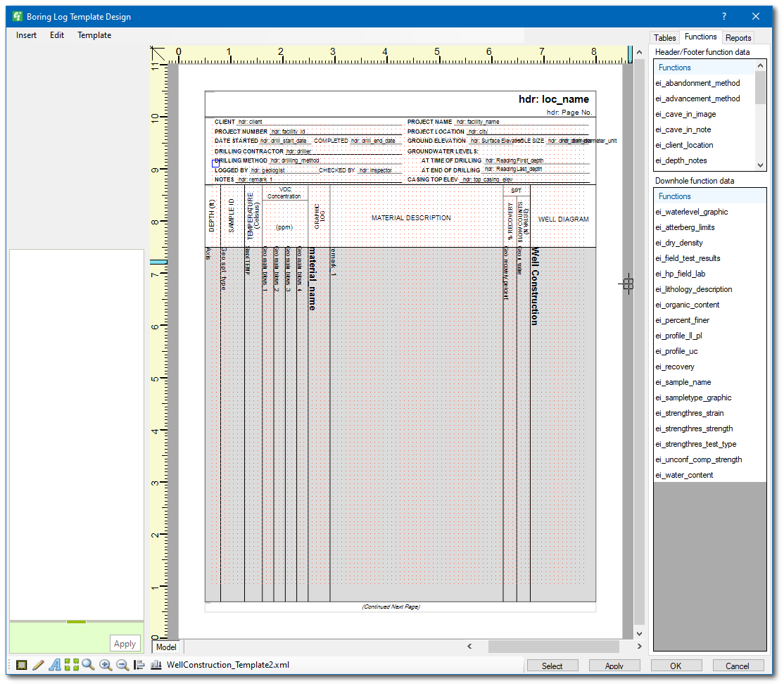Click the zoom out icon

tap(122, 664)
